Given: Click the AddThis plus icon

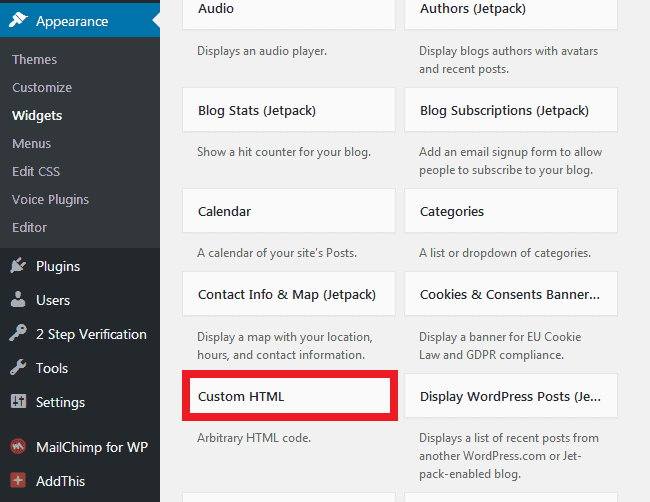Looking at the screenshot, I should point(18,480).
